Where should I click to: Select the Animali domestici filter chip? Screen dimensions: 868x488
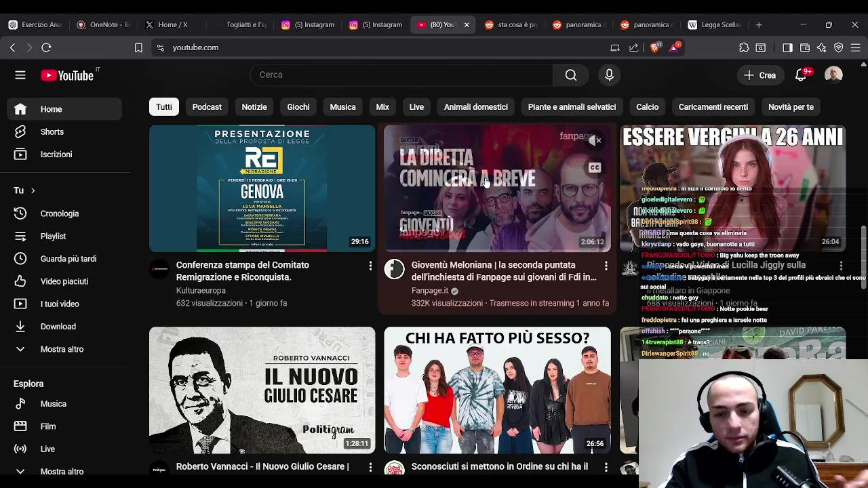[x=475, y=107]
